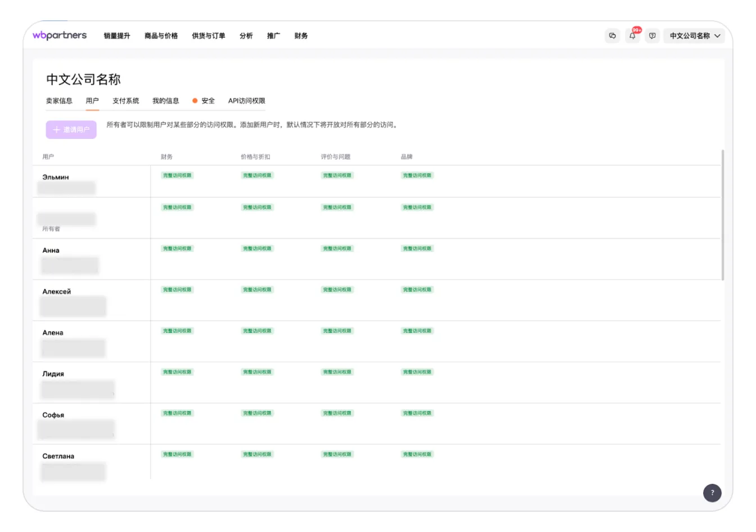Switch to the 安全 tab
The width and height of the screenshot is (756, 532).
(x=208, y=101)
